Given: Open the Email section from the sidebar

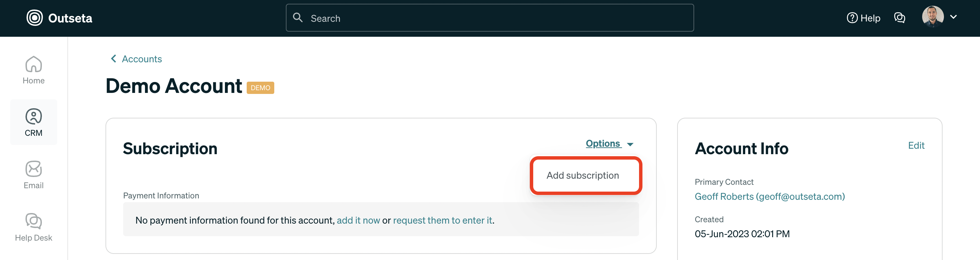Looking at the screenshot, I should tap(33, 174).
